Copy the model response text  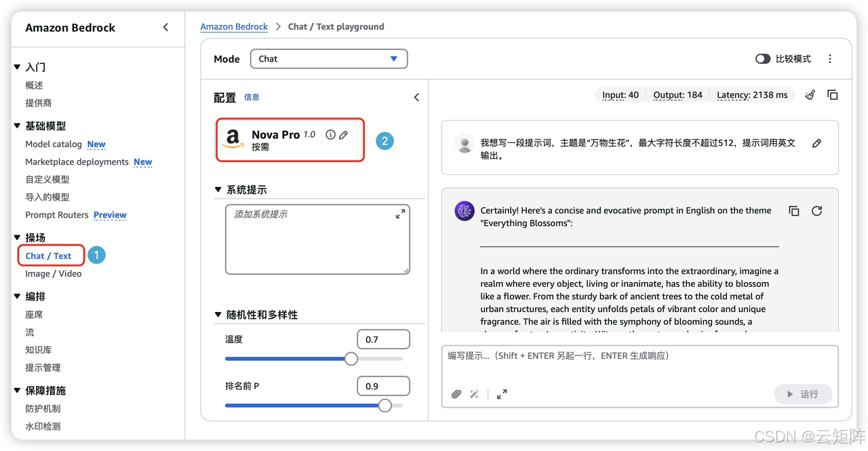click(794, 211)
